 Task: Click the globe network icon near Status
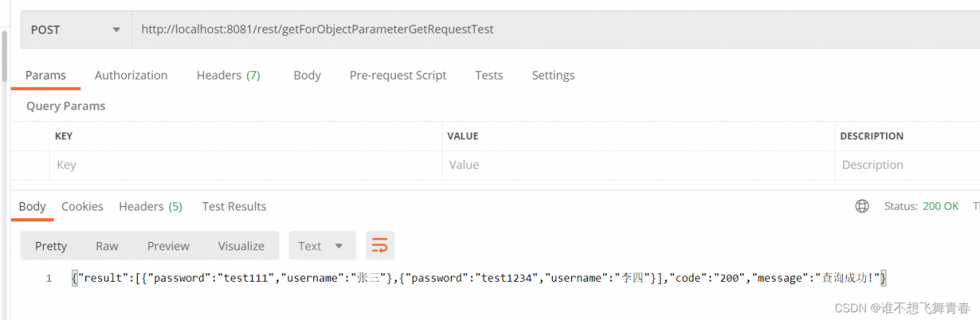(x=862, y=206)
